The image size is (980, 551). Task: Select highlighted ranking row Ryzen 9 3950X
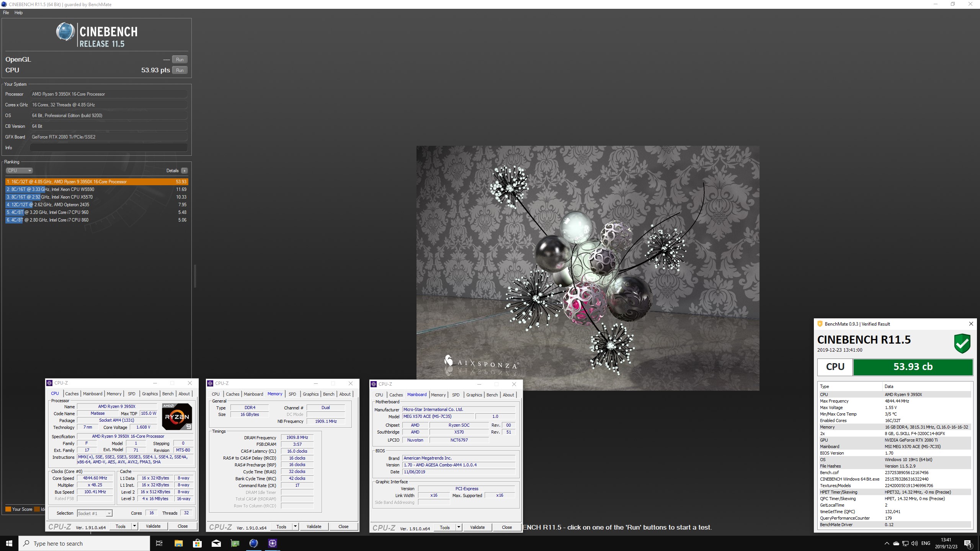(x=96, y=182)
